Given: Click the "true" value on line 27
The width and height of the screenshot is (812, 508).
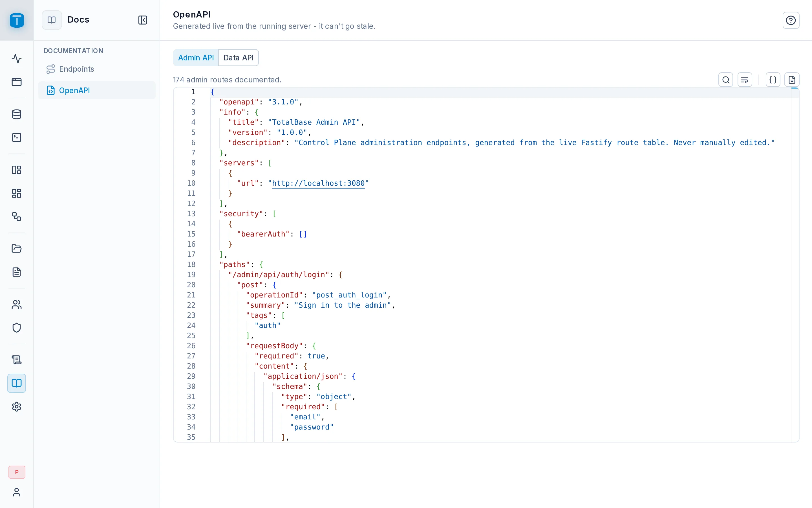Looking at the screenshot, I should (316, 356).
